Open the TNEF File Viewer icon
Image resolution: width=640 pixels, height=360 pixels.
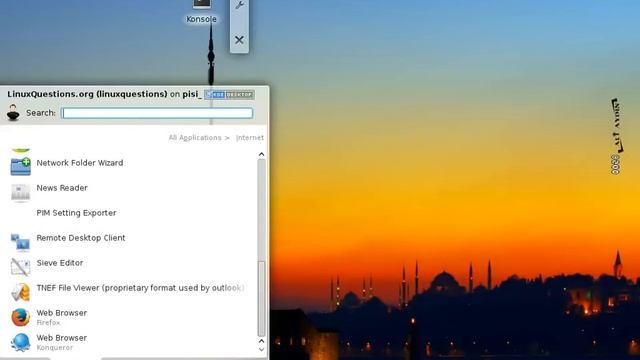pos(20,292)
